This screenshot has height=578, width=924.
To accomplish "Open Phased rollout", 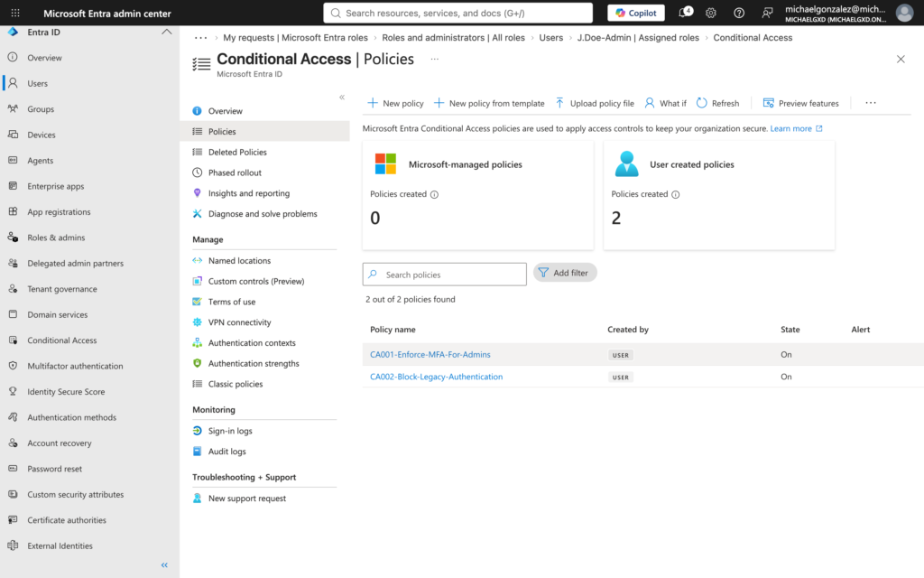I will click(235, 172).
